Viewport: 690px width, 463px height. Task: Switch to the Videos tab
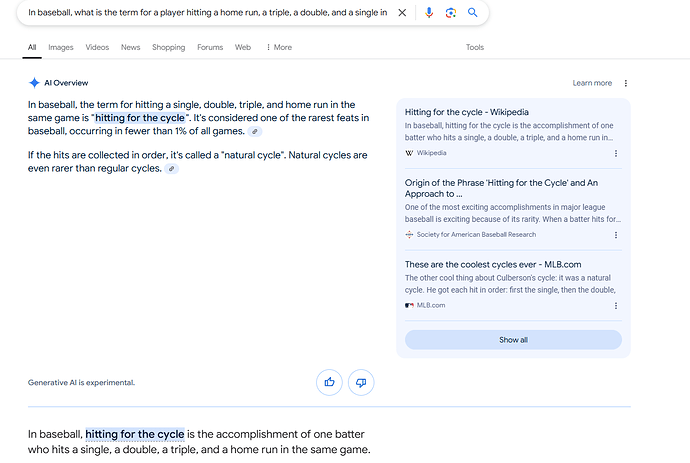[x=97, y=47]
